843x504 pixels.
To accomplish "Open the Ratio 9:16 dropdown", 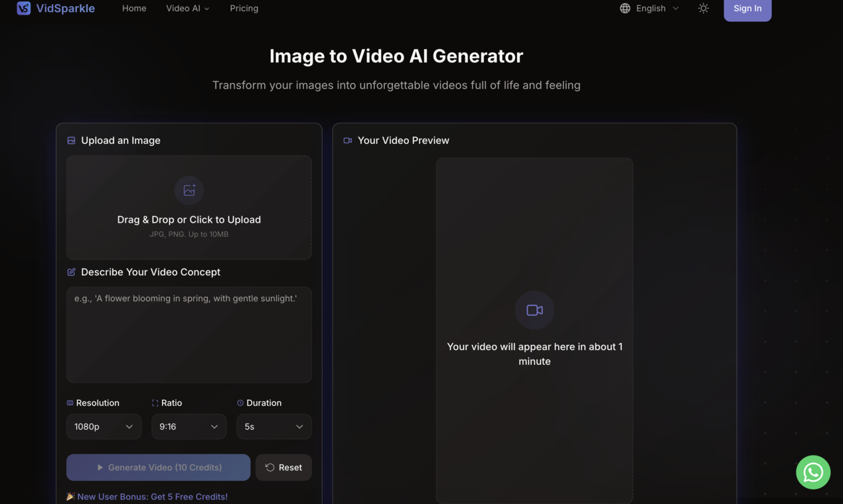I will coord(189,426).
